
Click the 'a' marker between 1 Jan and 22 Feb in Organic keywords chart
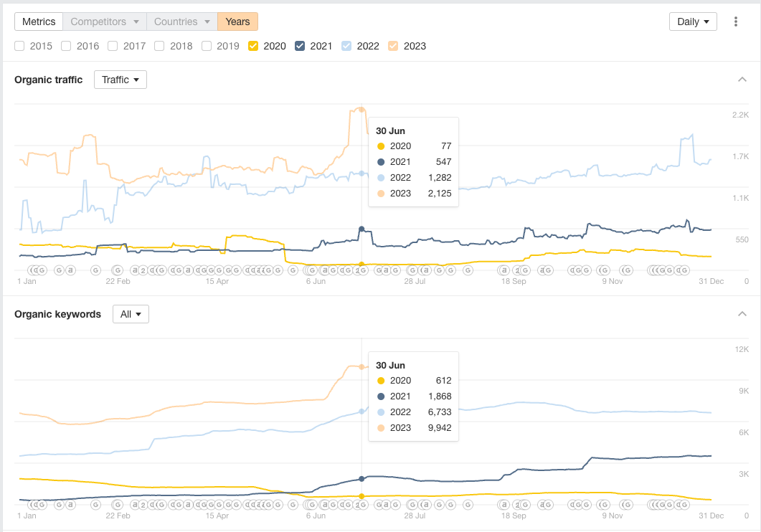71,504
